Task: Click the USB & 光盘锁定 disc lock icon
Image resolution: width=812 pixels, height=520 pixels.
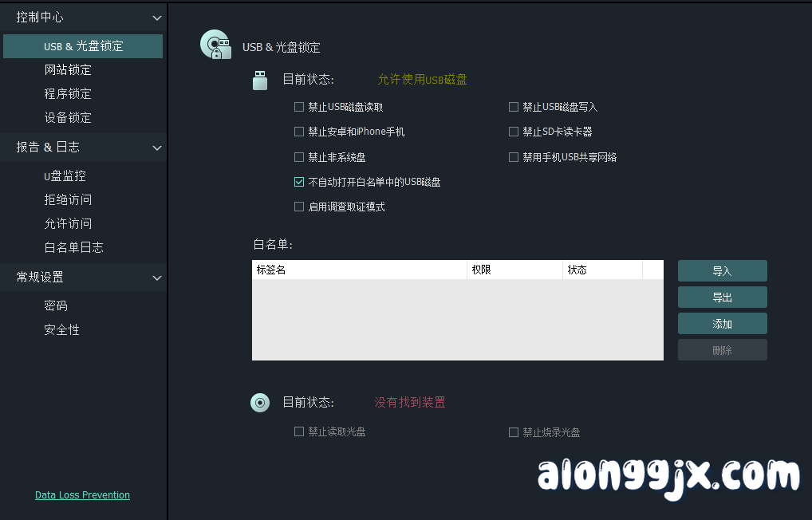Action: (x=215, y=44)
